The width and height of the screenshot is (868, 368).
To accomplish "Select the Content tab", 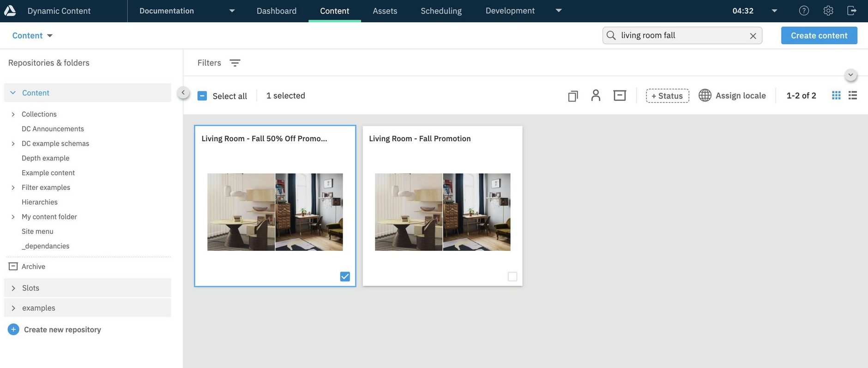I will (x=335, y=11).
